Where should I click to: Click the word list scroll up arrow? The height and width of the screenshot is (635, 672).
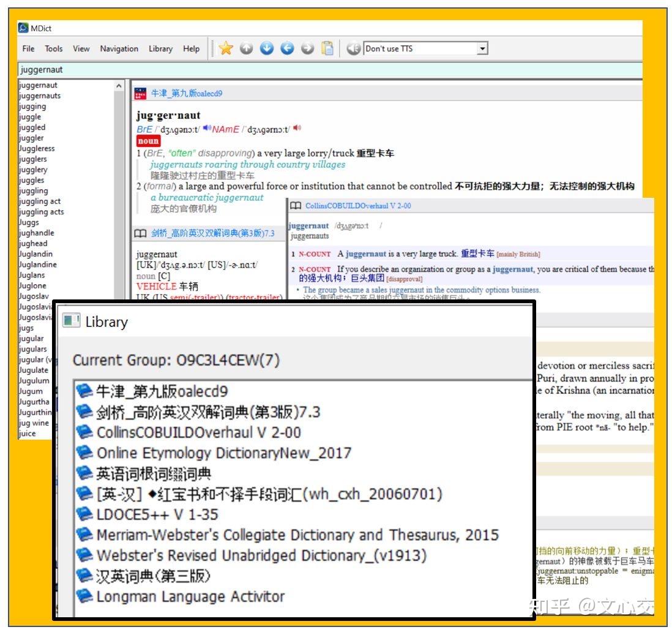pyautogui.click(x=119, y=86)
